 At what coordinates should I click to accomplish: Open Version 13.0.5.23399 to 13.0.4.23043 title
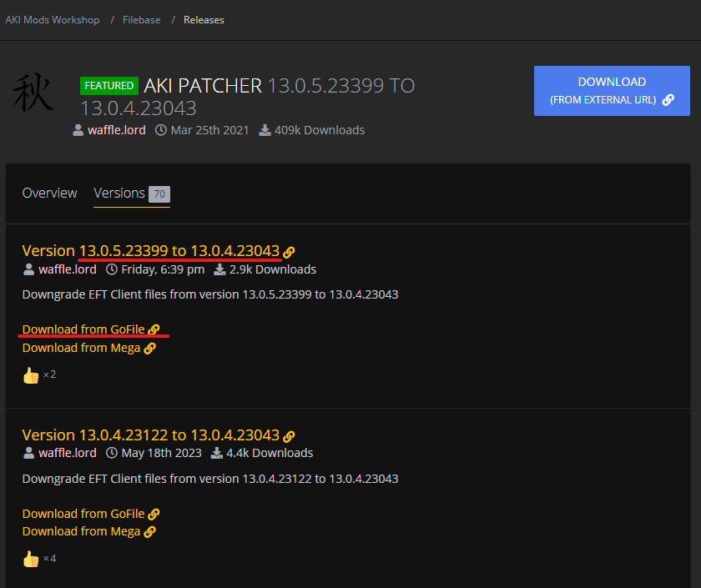tap(151, 251)
